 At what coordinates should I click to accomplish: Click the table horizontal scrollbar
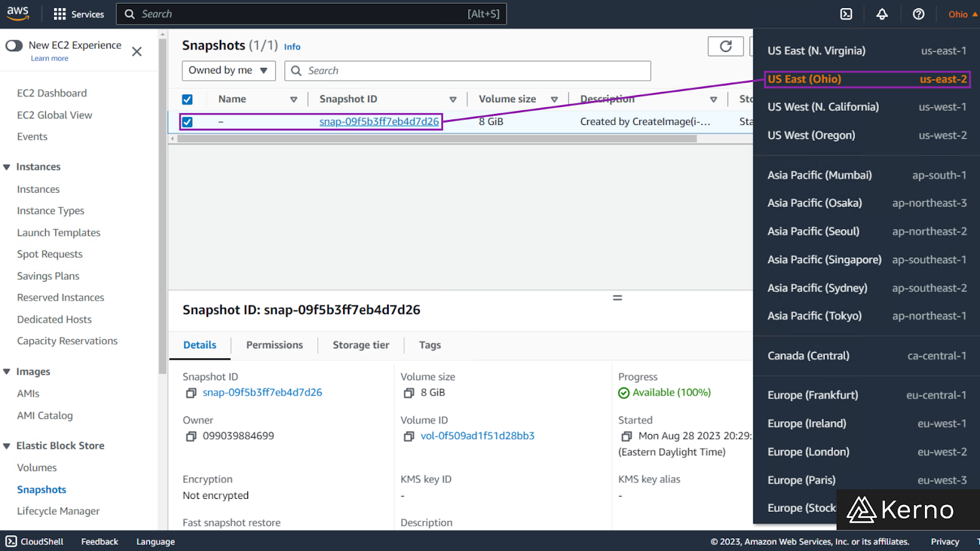437,139
